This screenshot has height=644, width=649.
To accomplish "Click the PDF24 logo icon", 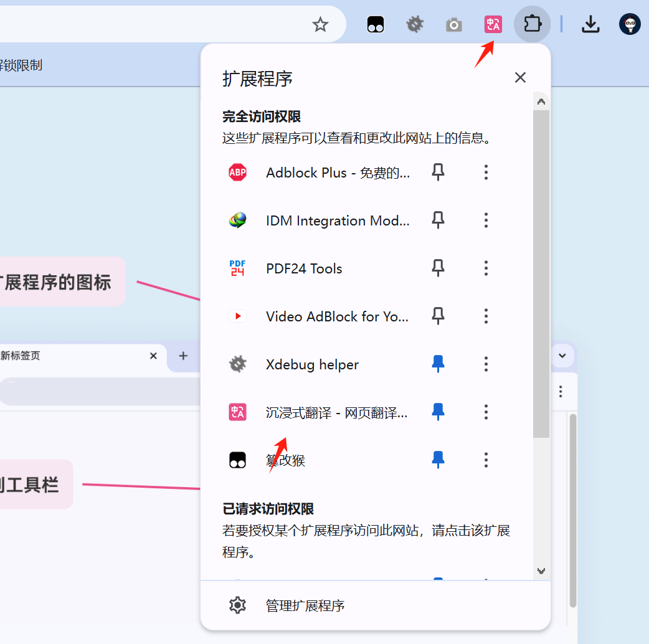I will pos(237,268).
